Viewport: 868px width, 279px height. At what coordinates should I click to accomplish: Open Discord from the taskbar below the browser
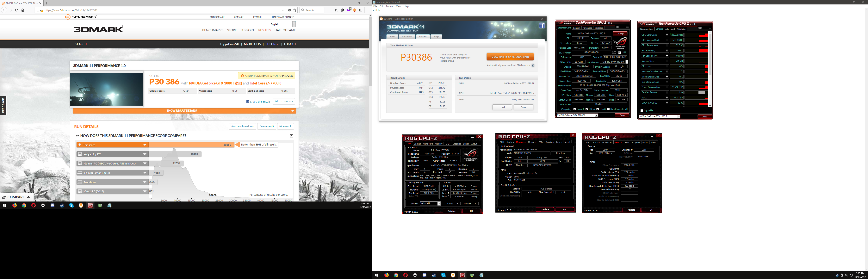coord(52,205)
